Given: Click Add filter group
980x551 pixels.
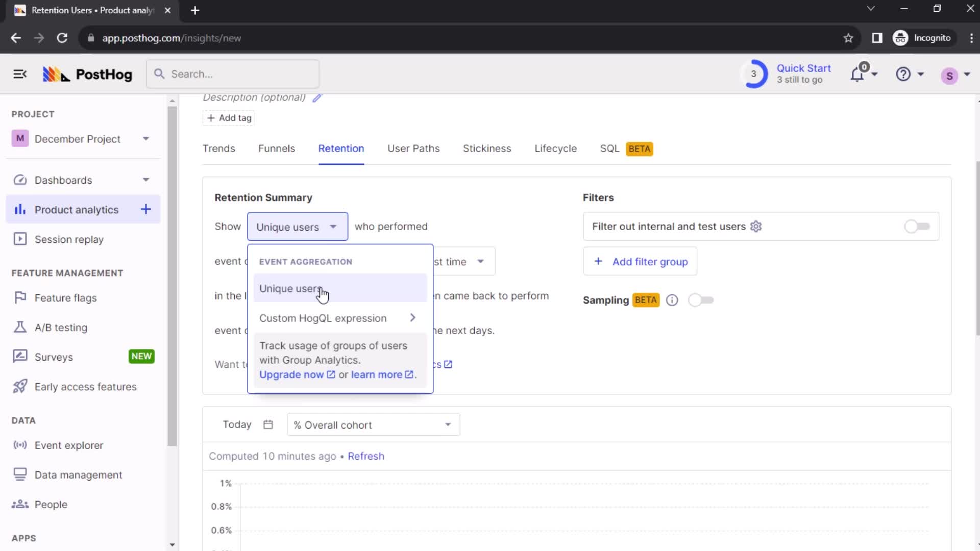Looking at the screenshot, I should (640, 262).
